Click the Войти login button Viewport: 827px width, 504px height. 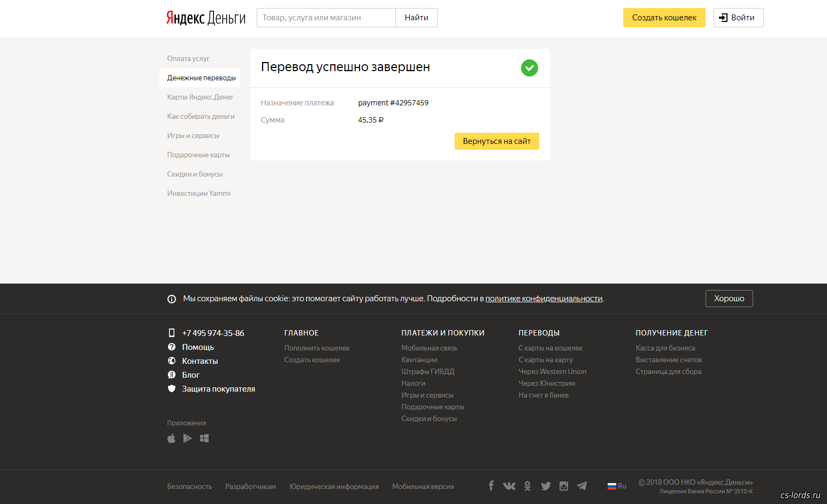click(x=738, y=18)
